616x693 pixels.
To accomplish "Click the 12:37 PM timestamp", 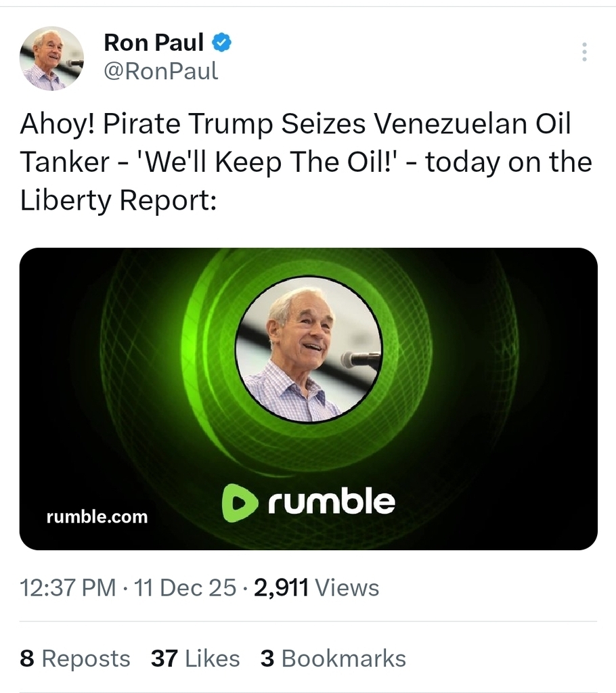I will point(68,587).
